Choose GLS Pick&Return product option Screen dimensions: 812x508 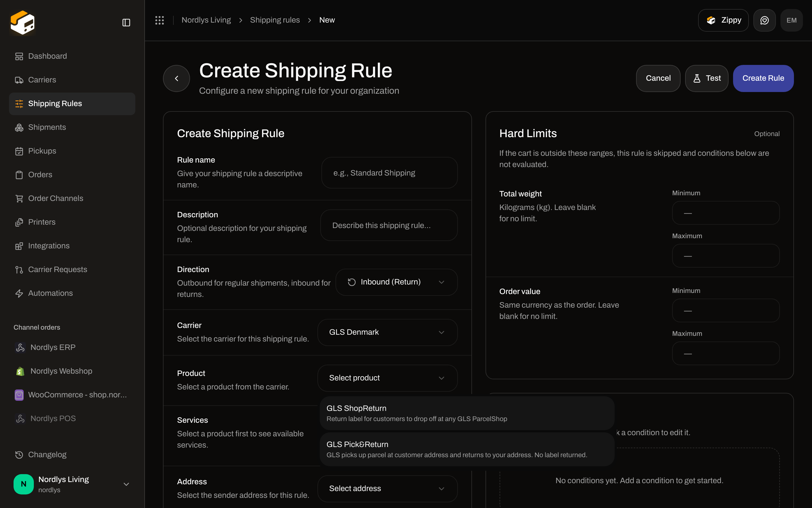point(467,449)
